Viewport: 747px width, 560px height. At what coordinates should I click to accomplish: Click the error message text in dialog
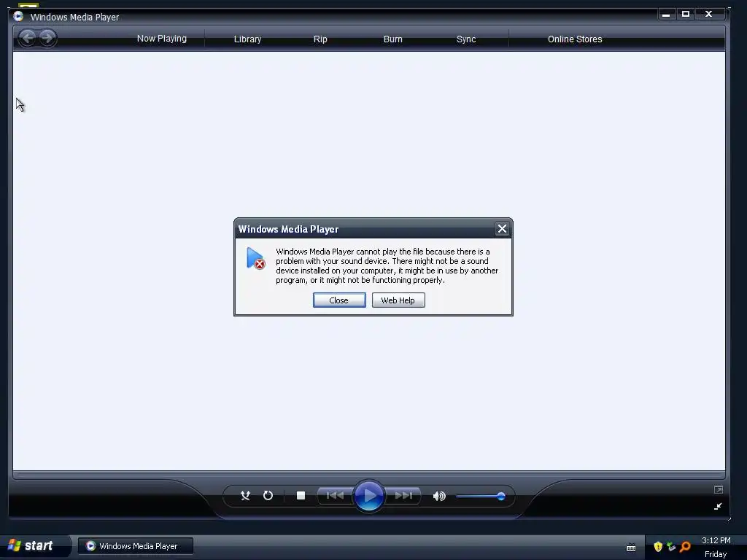click(387, 265)
